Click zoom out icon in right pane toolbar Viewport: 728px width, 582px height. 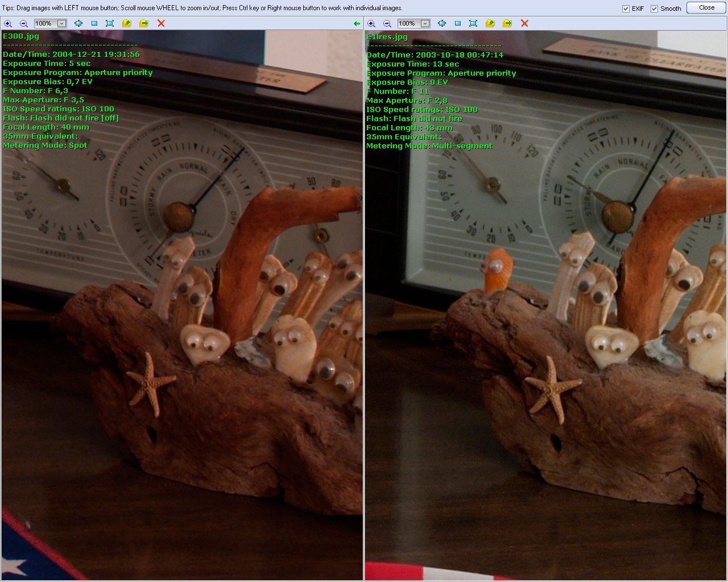pos(387,23)
